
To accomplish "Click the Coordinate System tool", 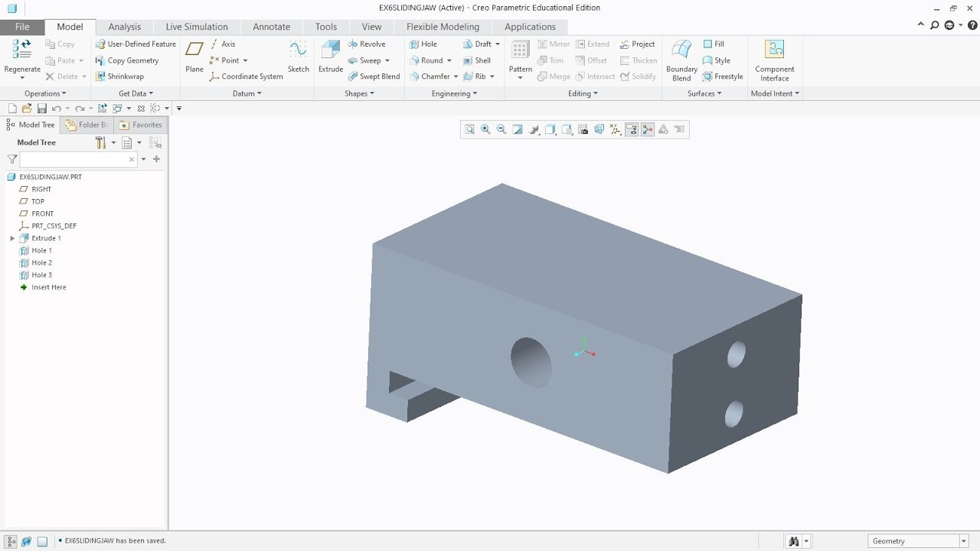I will (x=246, y=77).
